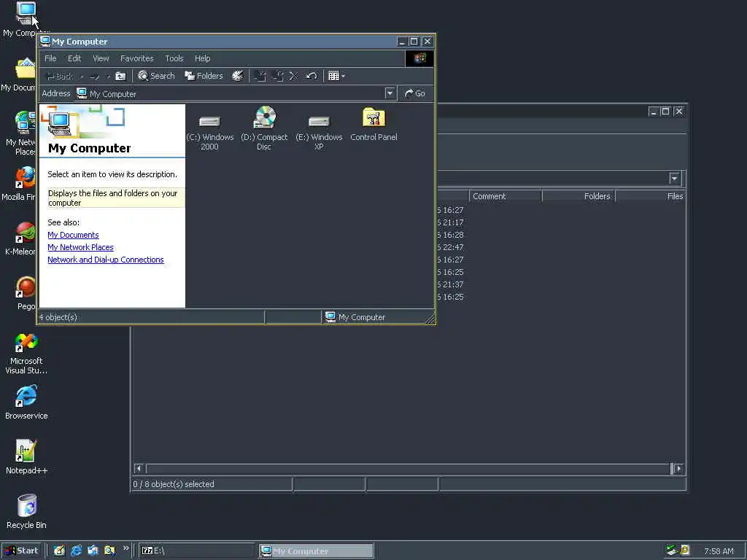
Task: Open the (D:) Compact Disc drive
Action: click(264, 128)
